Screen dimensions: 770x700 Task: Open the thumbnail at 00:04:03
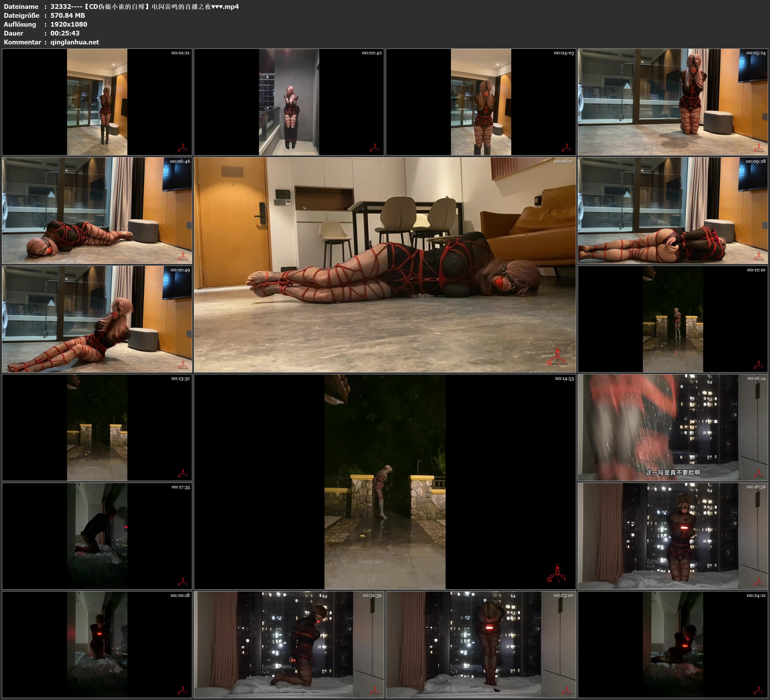point(480,102)
